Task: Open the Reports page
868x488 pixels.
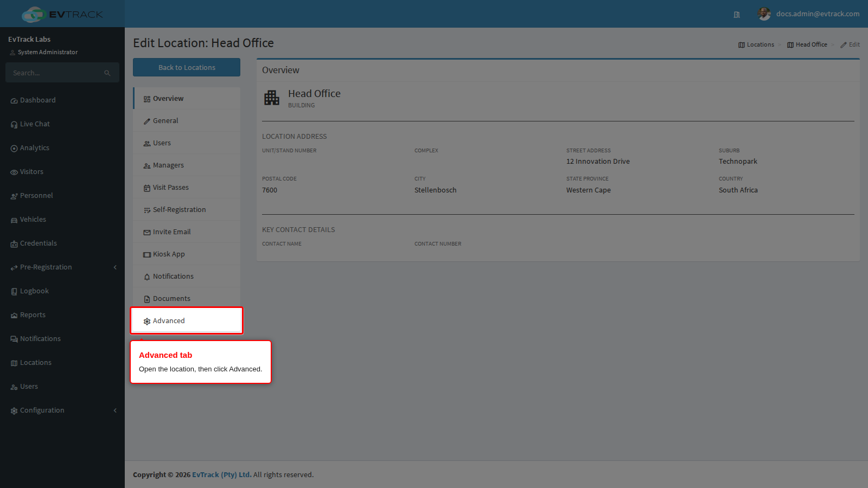Action: (x=62, y=315)
